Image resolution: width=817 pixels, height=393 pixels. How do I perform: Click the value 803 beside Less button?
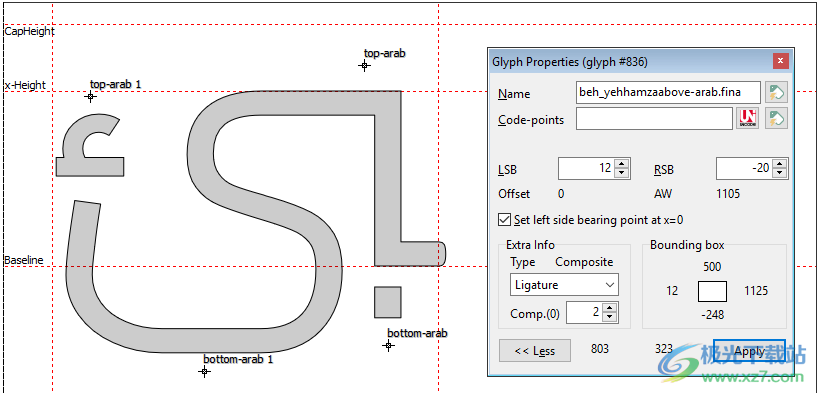600,349
